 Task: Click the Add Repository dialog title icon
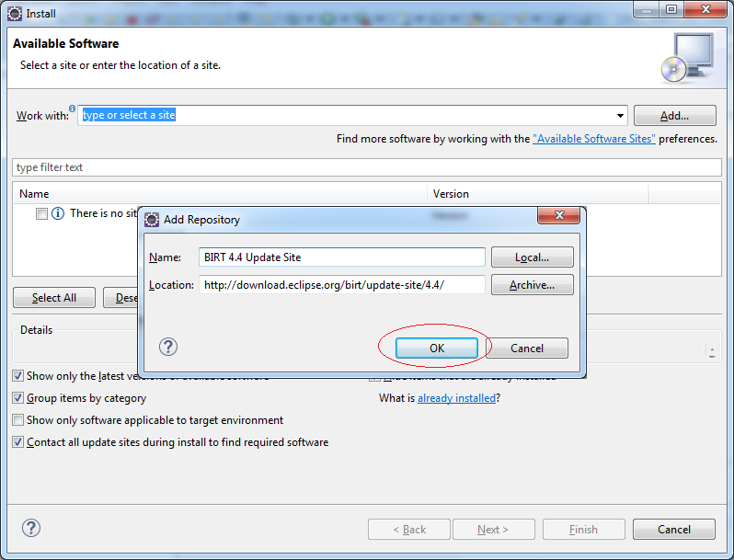coord(152,220)
